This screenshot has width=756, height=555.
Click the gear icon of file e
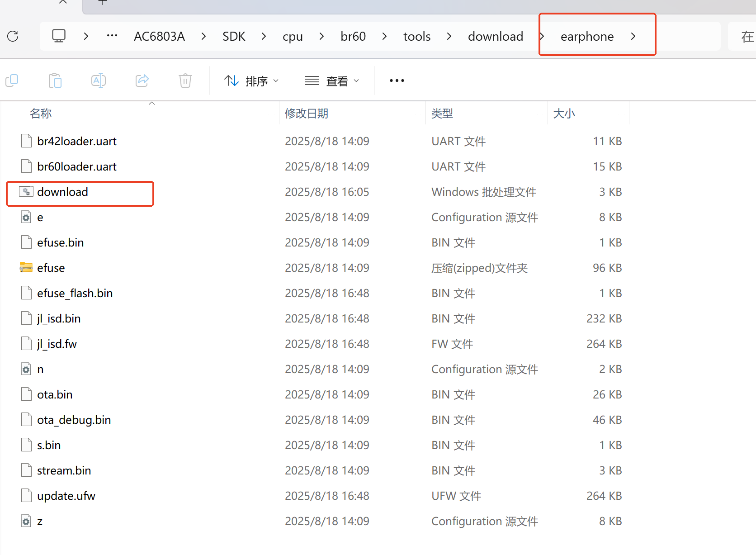click(x=26, y=217)
